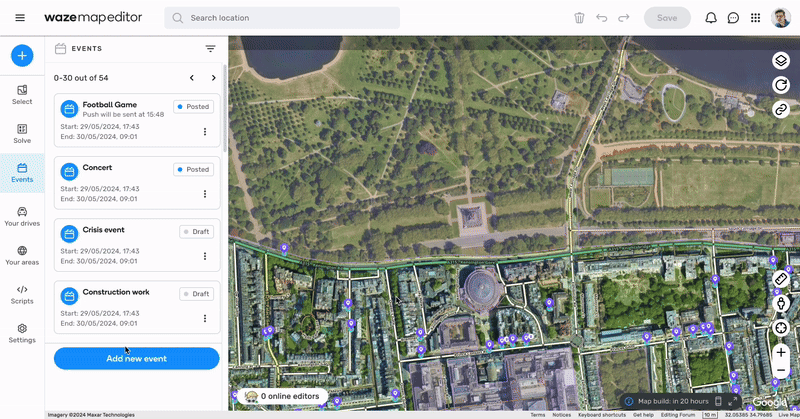Screen dimensions: 800x419
Task: Click Map build info icon
Action: 629,401
